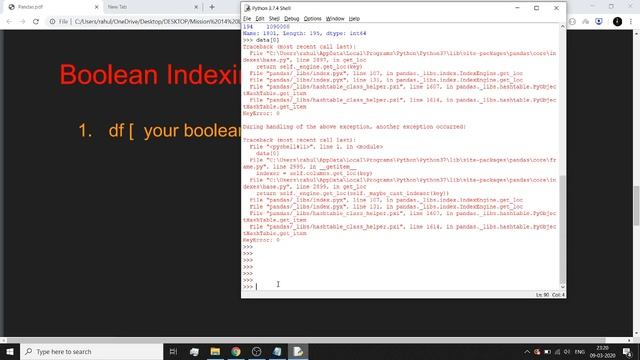Show hidden system tray icons

(527, 351)
